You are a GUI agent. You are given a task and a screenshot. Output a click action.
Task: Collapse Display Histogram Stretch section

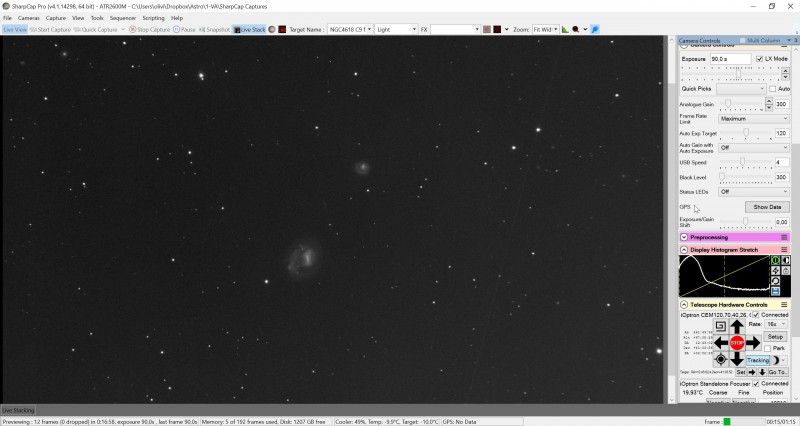pos(684,250)
